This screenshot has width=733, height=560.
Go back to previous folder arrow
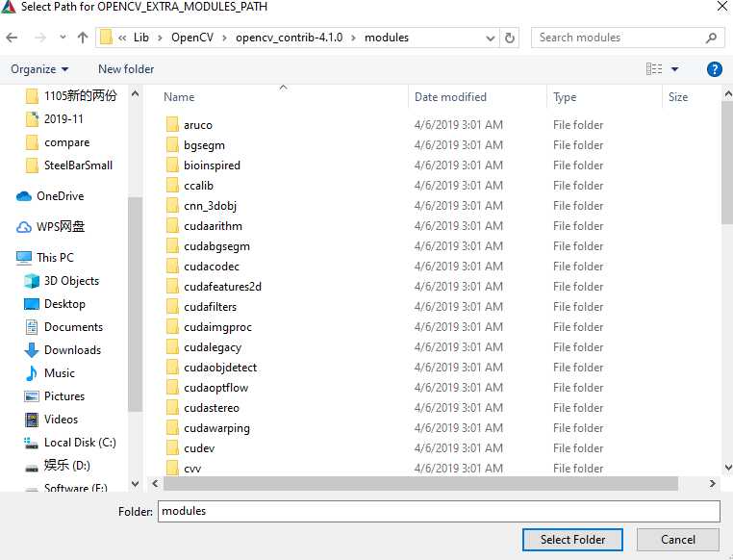[x=13, y=38]
